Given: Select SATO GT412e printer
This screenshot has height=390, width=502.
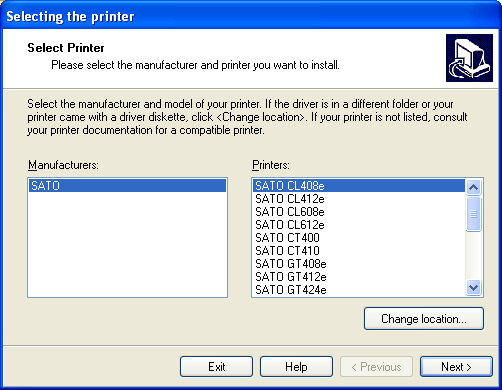Looking at the screenshot, I should pyautogui.click(x=359, y=277).
